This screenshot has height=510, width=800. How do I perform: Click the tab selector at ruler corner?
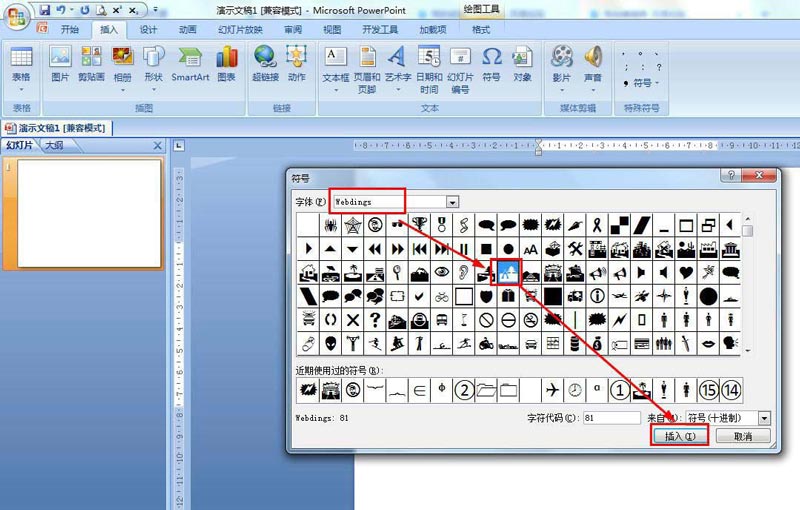pos(179,146)
